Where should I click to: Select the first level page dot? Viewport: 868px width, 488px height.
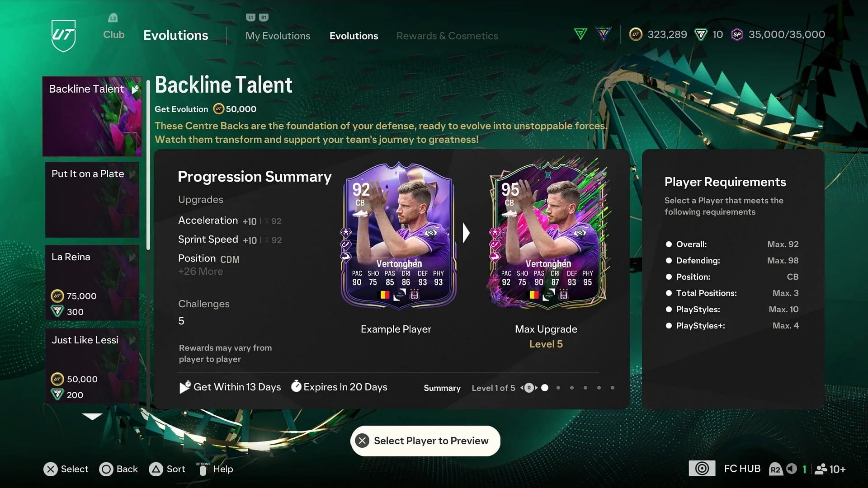coord(545,388)
